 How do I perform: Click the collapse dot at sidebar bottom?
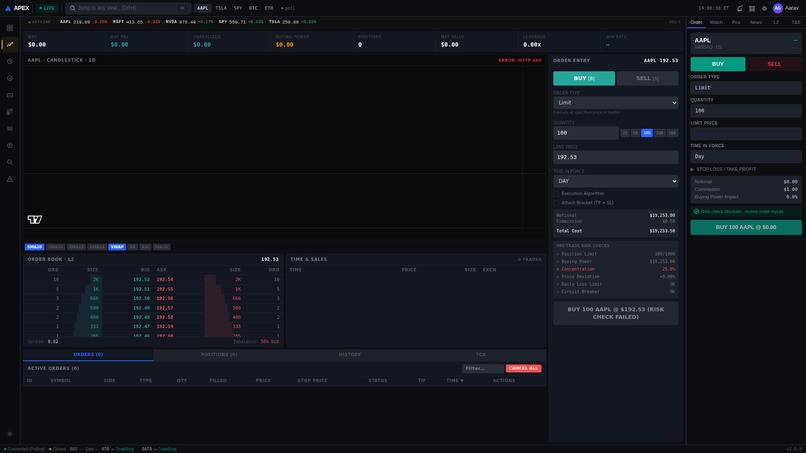coord(10,434)
